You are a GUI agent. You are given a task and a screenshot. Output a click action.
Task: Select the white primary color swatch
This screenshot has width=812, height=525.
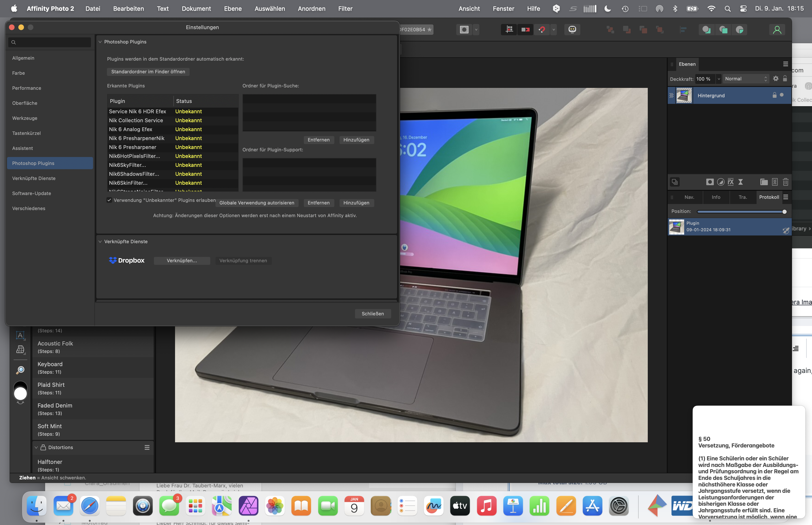click(20, 394)
